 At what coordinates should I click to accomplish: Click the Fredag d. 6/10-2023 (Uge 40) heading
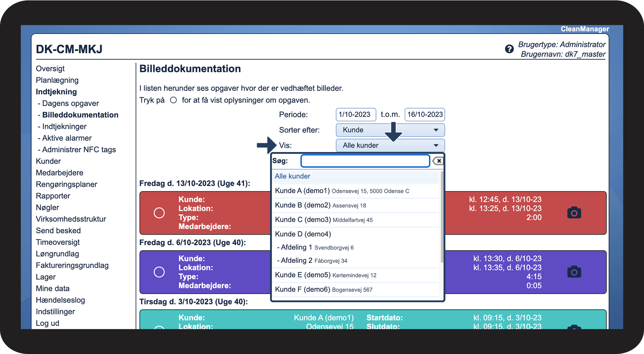coord(193,242)
